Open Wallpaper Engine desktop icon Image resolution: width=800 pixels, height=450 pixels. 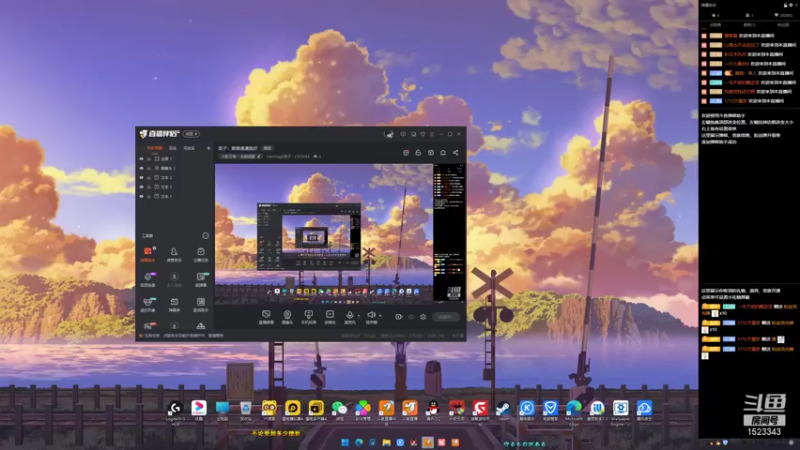pyautogui.click(x=620, y=411)
